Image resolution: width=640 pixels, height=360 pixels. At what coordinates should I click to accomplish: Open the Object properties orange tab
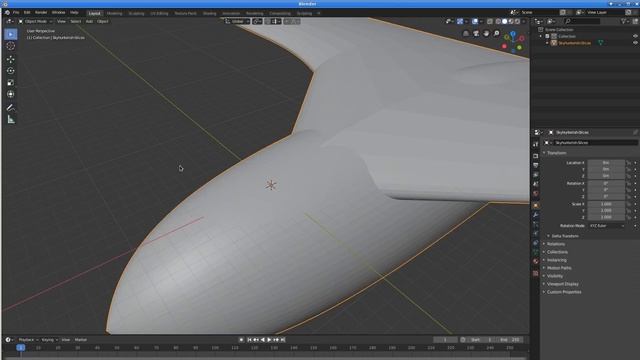(x=536, y=205)
